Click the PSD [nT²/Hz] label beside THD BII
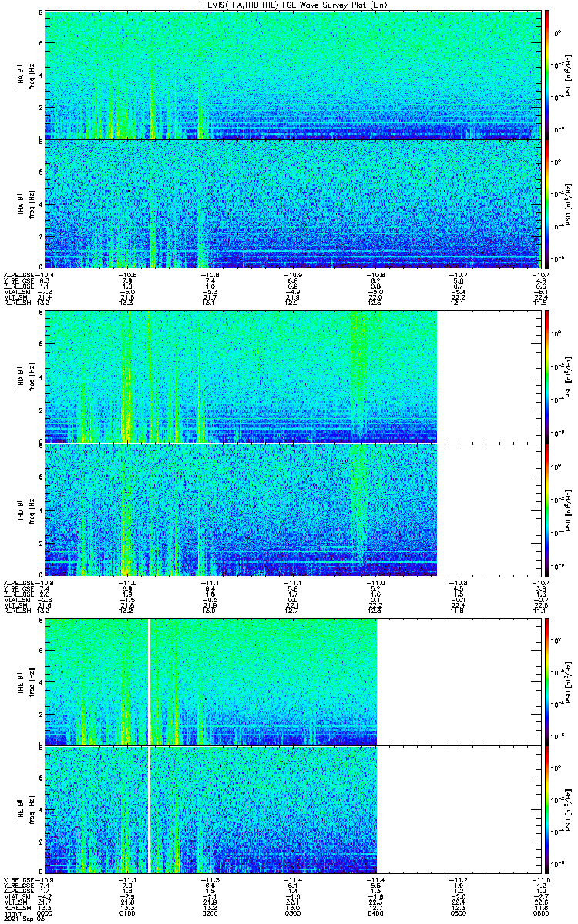 568,510
